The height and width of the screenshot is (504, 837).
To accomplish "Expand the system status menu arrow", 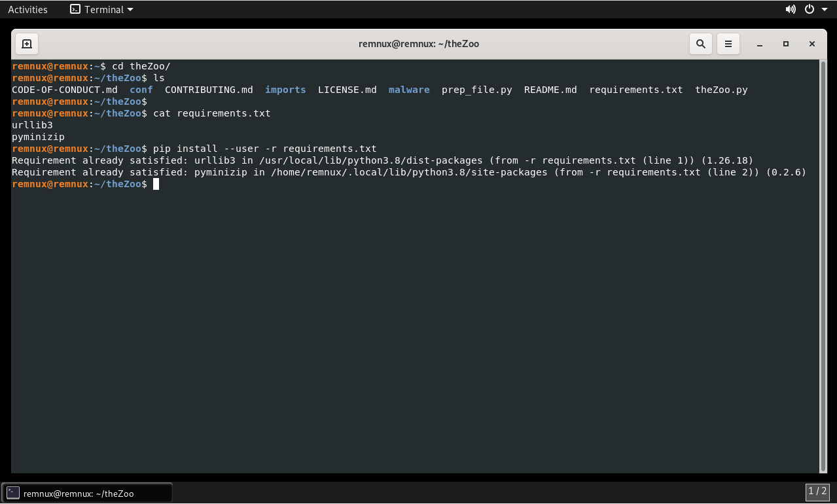I will (825, 10).
